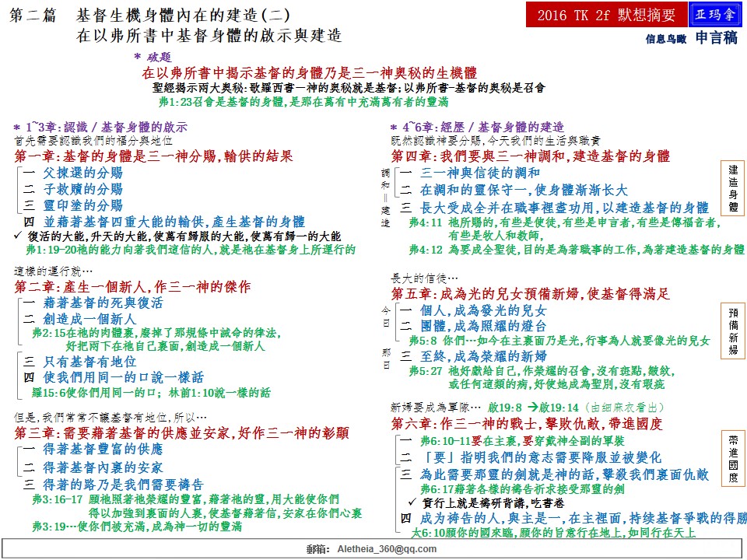The height and width of the screenshot is (560, 747).
Task: Click the asterisk before 1~3章 heading
Action: coord(17,128)
